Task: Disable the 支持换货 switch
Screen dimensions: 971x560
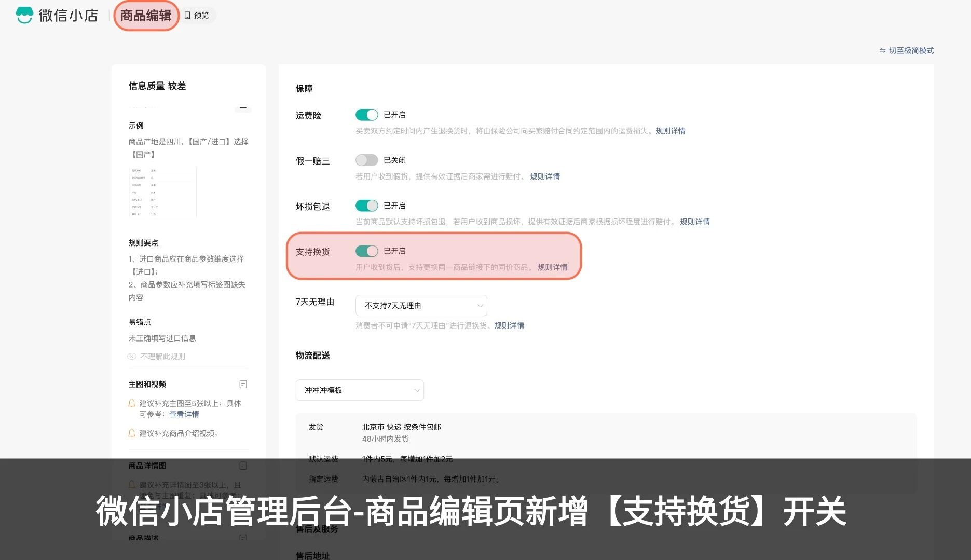Action: coord(366,251)
